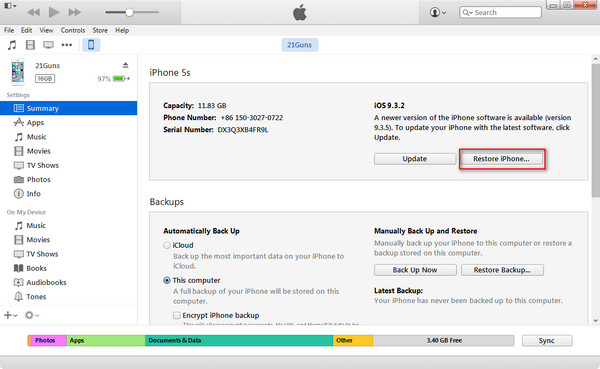Viewport: 600px width, 369px height.
Task: Open the Movies library icon in toolbar
Action: [30, 45]
